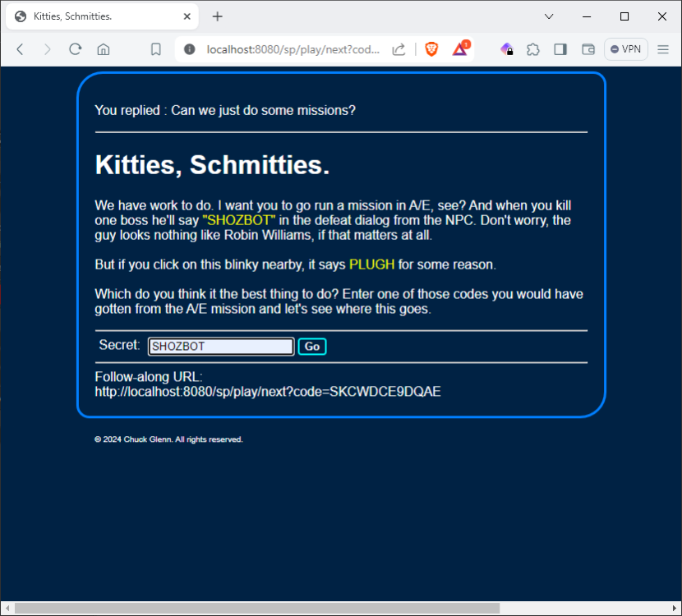Viewport: 682px width, 616px height.
Task: Open the Brave Wallet icon
Action: point(588,49)
